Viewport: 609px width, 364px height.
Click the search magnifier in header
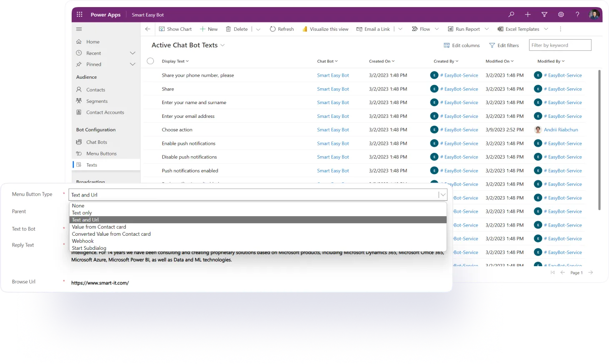point(511,15)
